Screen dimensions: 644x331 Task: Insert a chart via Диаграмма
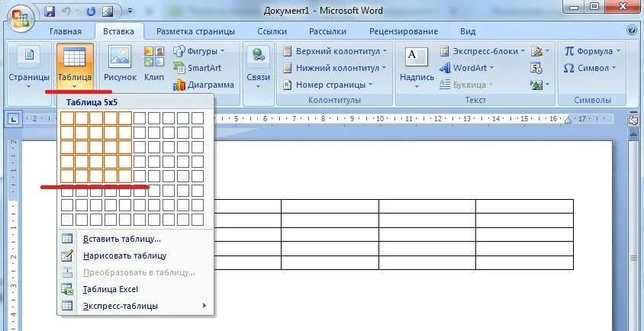[x=204, y=85]
